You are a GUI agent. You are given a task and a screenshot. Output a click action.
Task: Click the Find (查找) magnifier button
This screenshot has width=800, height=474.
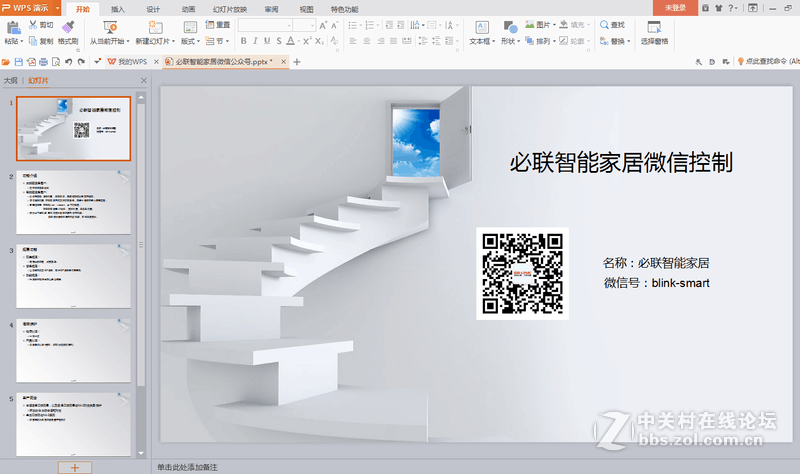(x=612, y=24)
